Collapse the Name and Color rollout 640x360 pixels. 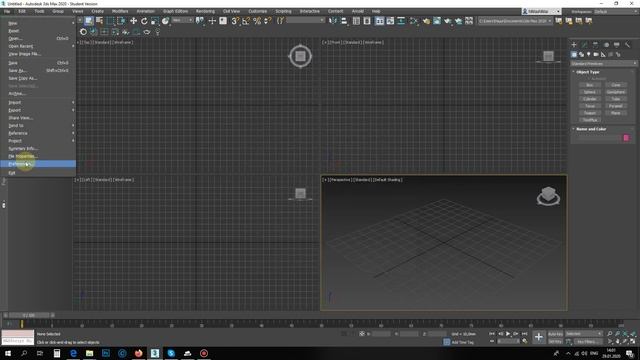591,129
